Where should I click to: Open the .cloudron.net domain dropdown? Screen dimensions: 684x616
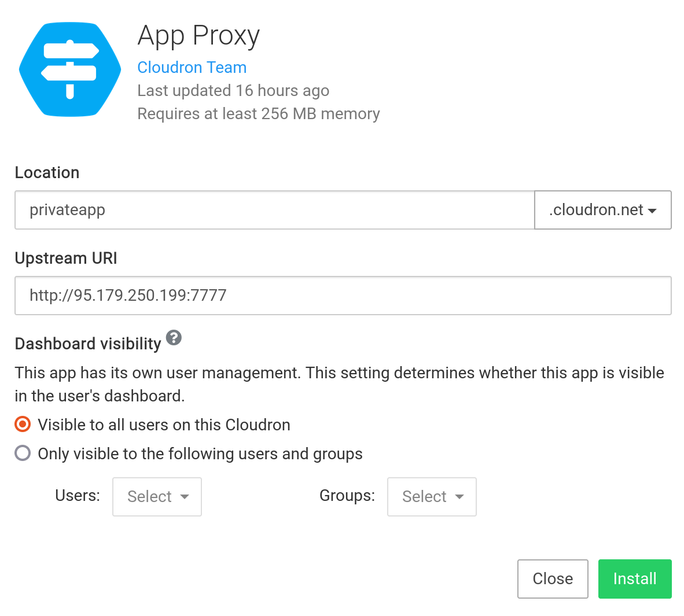tap(602, 210)
